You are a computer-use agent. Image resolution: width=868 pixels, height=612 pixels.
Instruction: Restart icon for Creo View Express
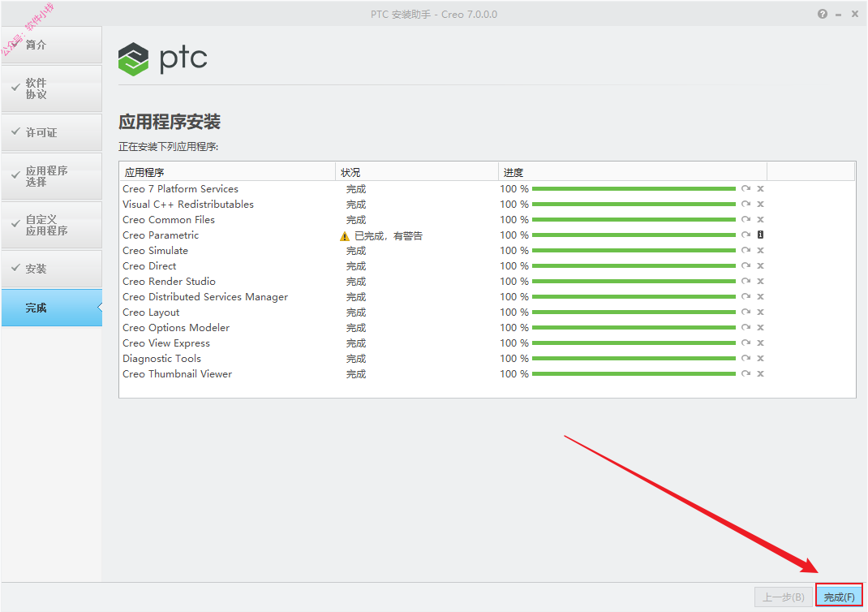pos(746,343)
